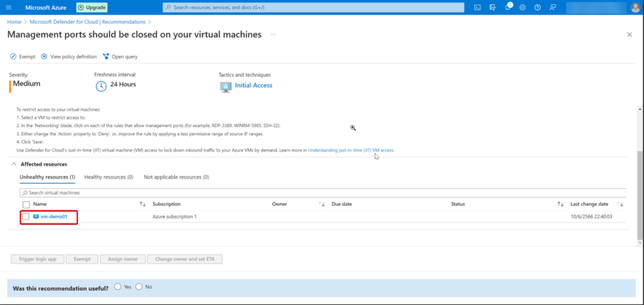Focus the Search resources, services, and docs box
The height and width of the screenshot is (305, 644).
(313, 8)
